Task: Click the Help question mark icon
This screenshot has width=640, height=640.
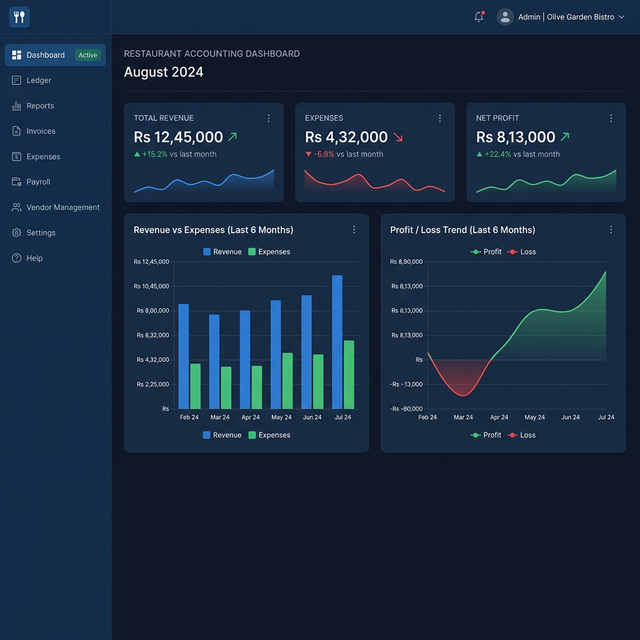Action: 16,258
